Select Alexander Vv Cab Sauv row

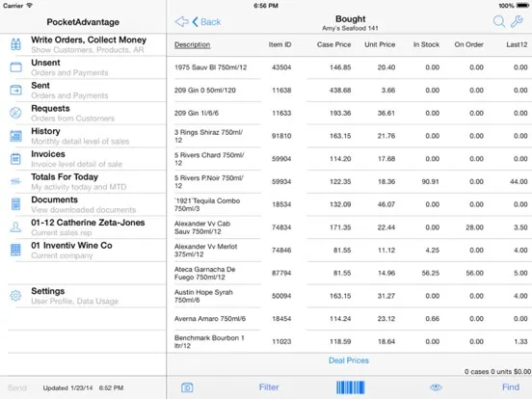tap(350, 227)
